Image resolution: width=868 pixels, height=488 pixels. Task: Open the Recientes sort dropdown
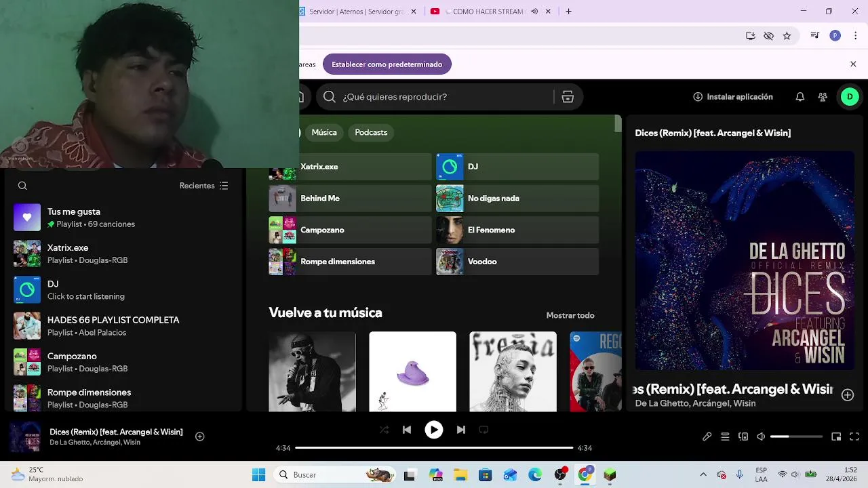coord(203,186)
